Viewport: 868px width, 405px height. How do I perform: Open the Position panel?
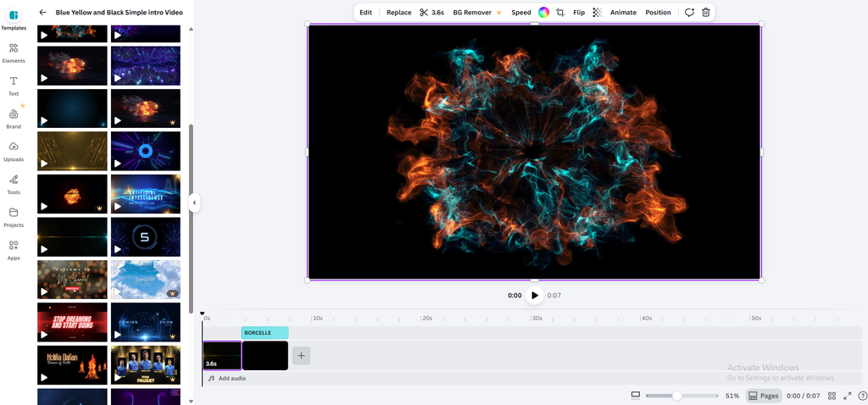658,12
